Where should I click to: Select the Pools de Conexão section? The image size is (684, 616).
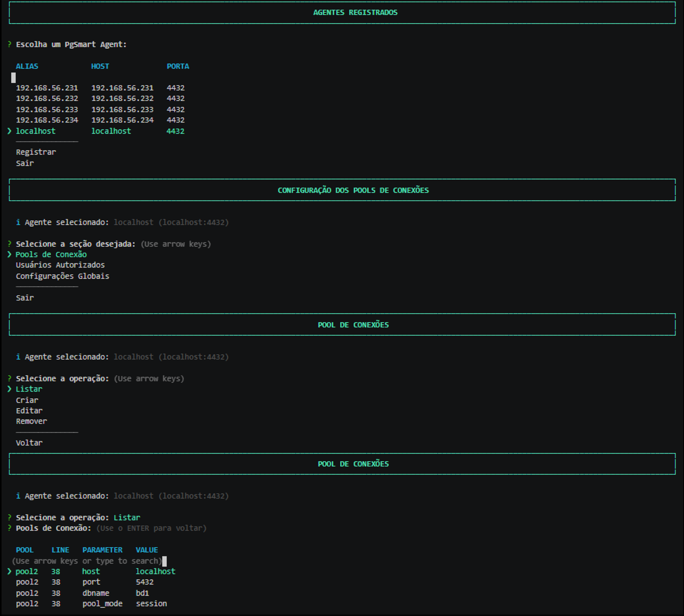[x=51, y=254]
